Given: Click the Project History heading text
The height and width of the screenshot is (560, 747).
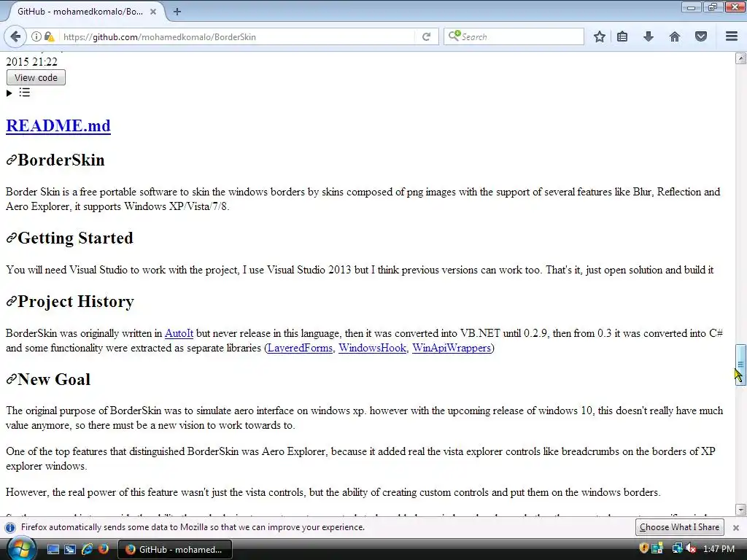Looking at the screenshot, I should tap(76, 301).
